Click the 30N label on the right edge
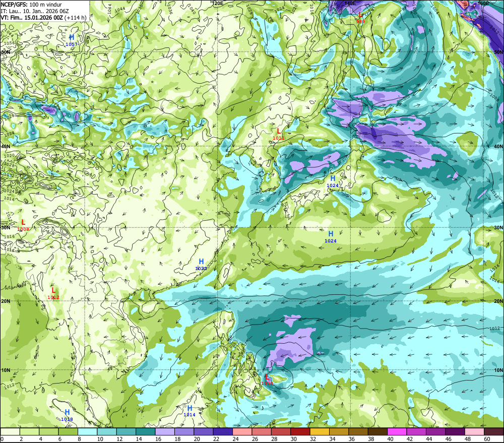Viewport: 504px width, 443px height. [498, 228]
